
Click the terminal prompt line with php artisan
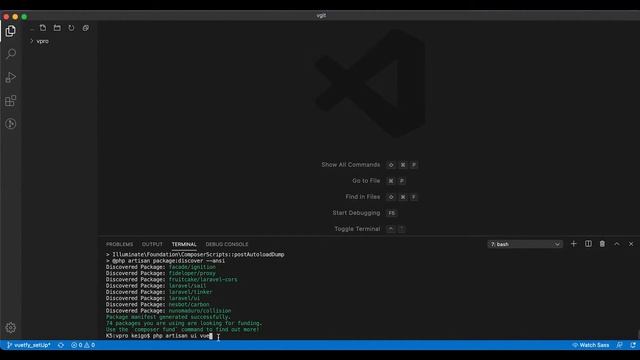159,336
